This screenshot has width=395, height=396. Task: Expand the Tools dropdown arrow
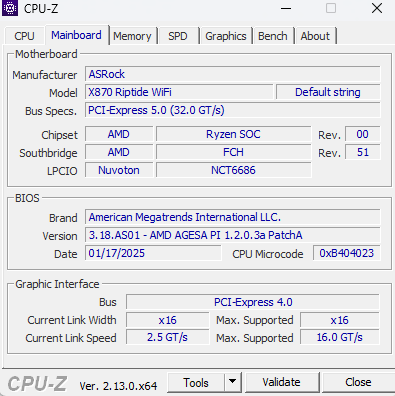click(x=233, y=383)
